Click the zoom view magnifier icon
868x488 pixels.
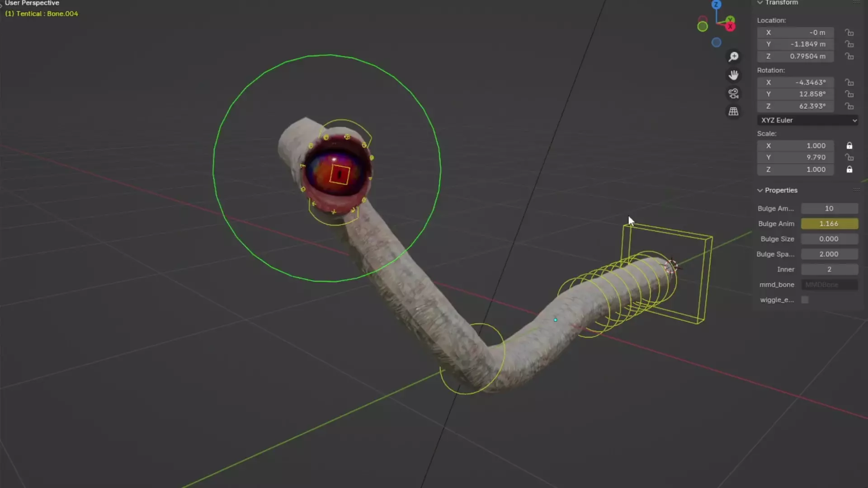click(733, 56)
